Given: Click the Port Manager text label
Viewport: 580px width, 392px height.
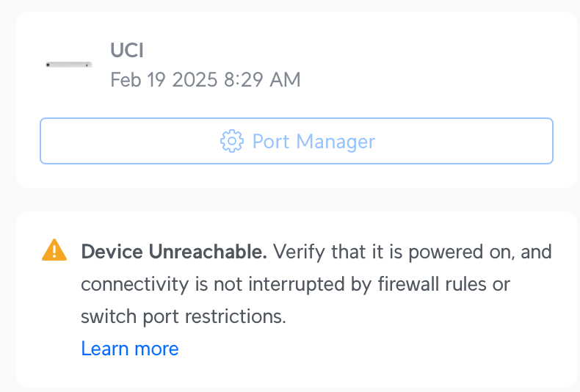Looking at the screenshot, I should pos(313,141).
